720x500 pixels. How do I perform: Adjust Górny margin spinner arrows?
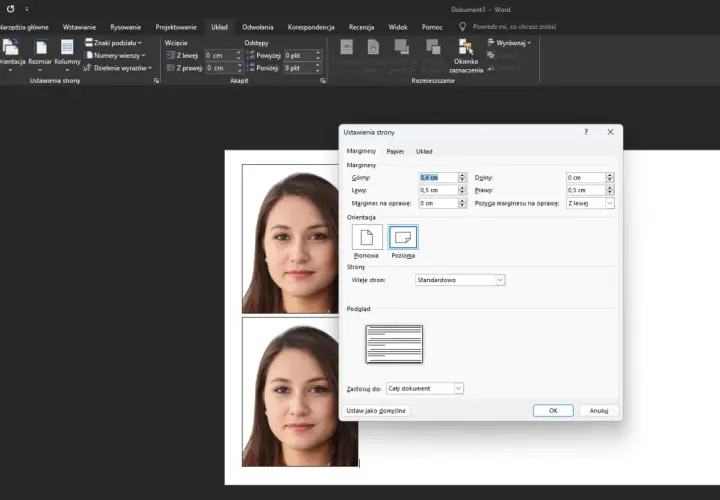coord(462,177)
